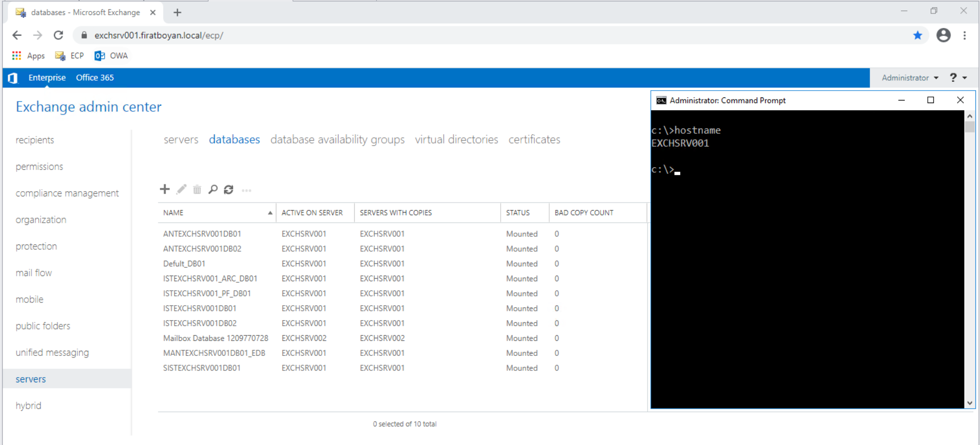The height and width of the screenshot is (445, 980).
Task: Open recipients in left navigation
Action: click(35, 140)
